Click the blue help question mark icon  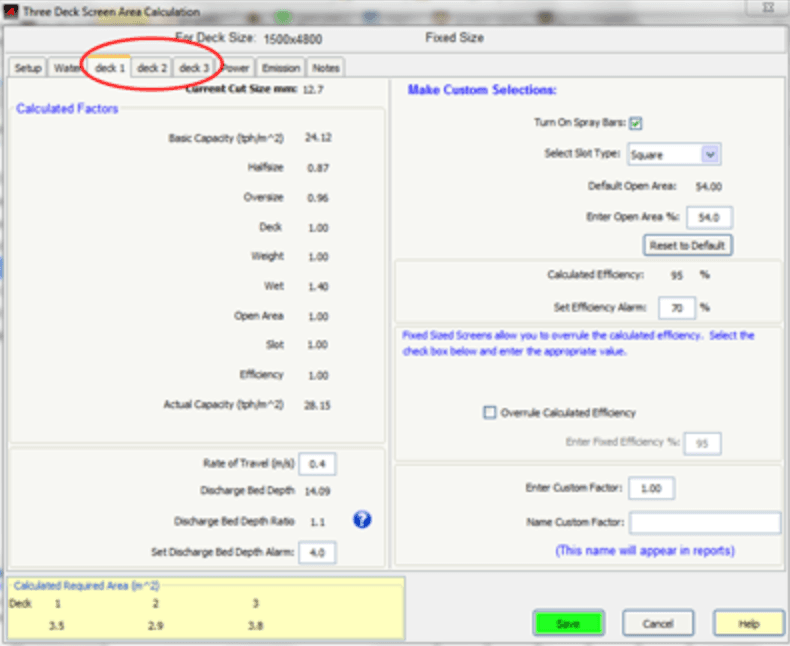(x=362, y=520)
